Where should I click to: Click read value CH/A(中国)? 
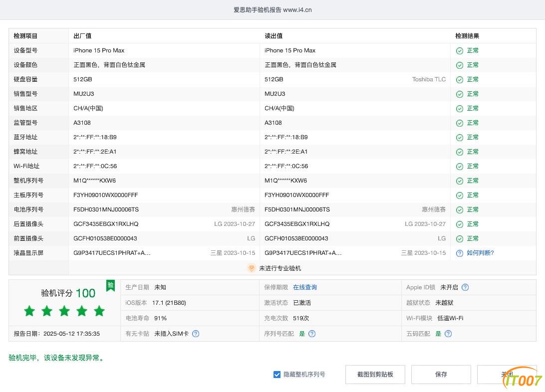click(x=279, y=108)
